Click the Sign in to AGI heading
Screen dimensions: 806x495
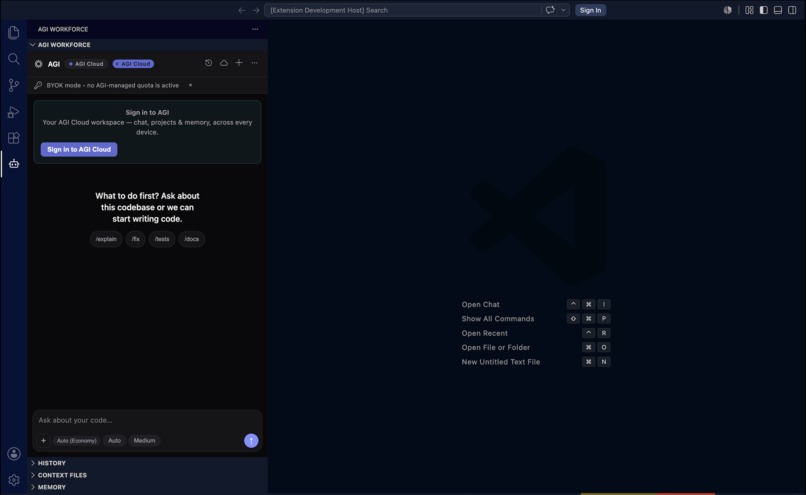pyautogui.click(x=147, y=112)
